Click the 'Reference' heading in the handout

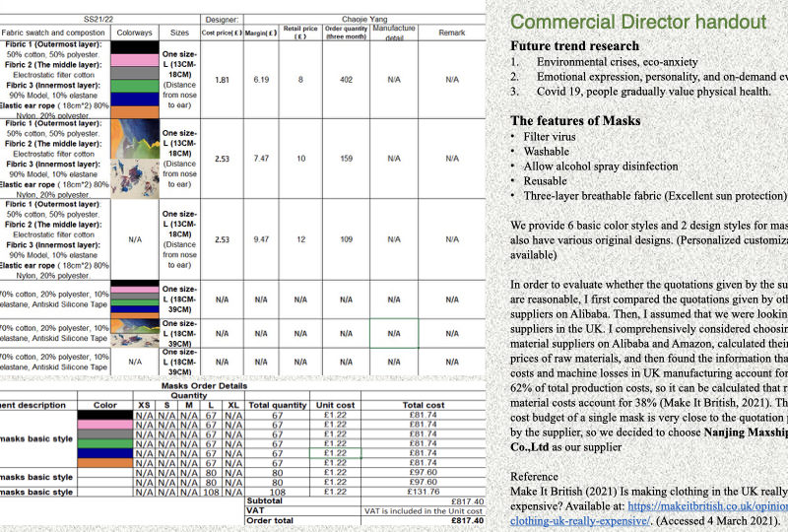(534, 477)
